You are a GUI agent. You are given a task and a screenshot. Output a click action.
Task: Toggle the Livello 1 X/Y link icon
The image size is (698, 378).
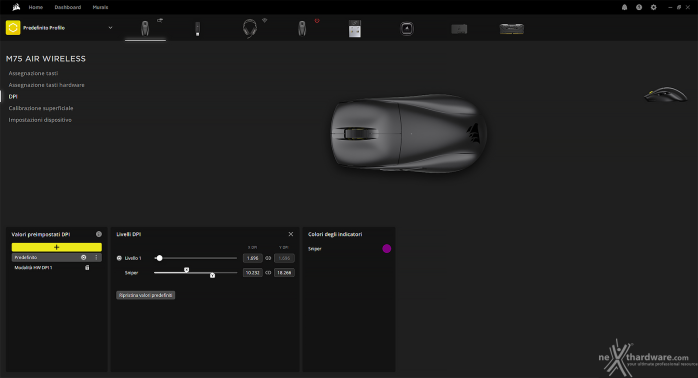(x=268, y=258)
